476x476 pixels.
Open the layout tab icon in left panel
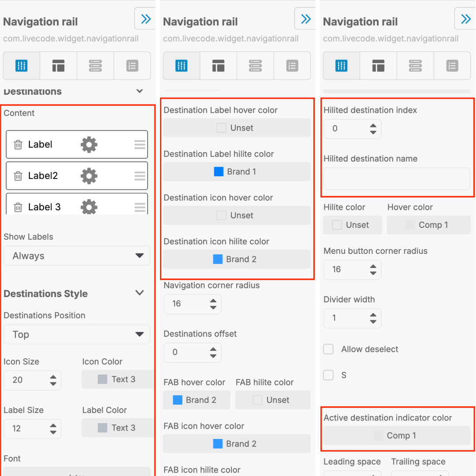(x=58, y=66)
